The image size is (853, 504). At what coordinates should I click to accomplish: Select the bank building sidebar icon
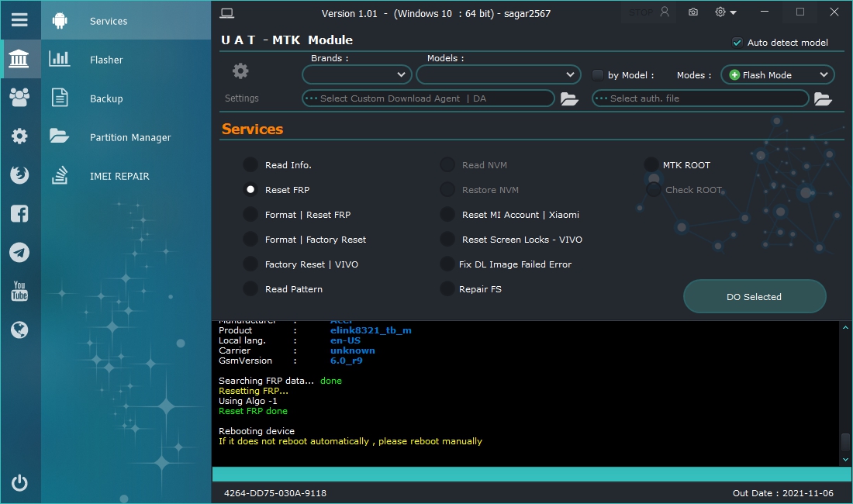click(x=19, y=59)
